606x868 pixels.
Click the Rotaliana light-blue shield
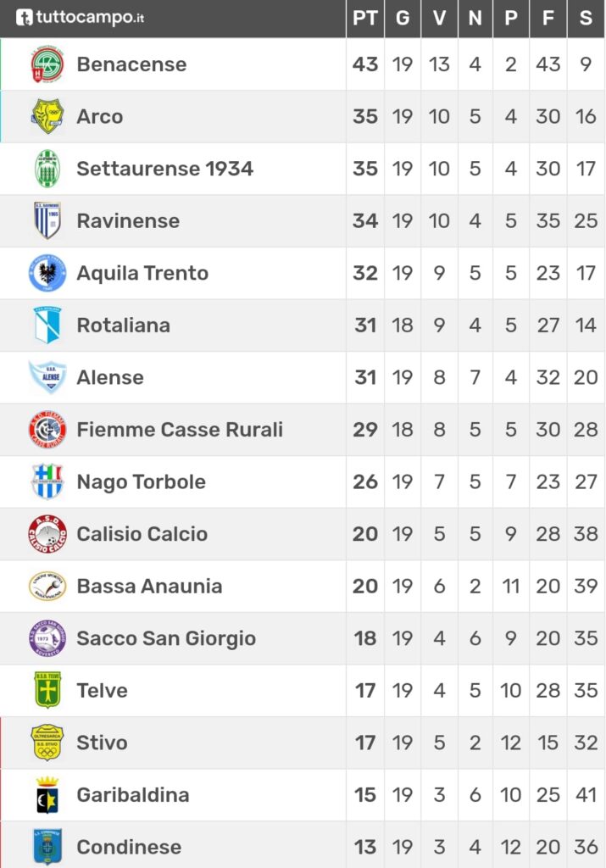[47, 325]
